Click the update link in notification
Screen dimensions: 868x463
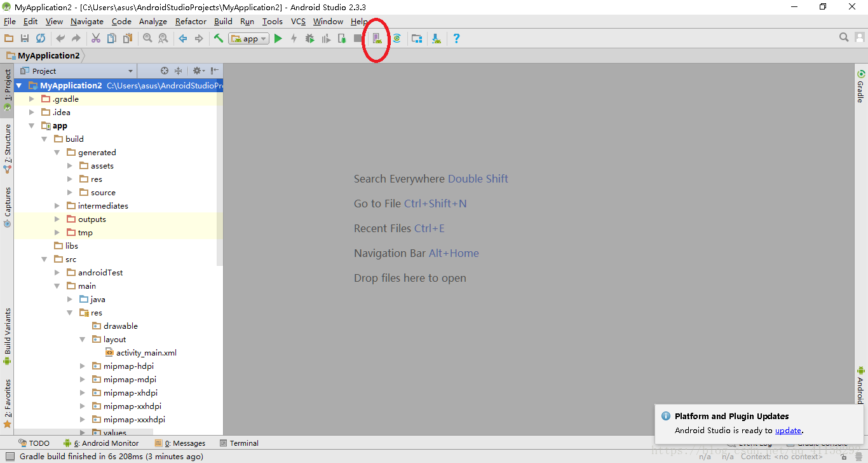coord(788,430)
